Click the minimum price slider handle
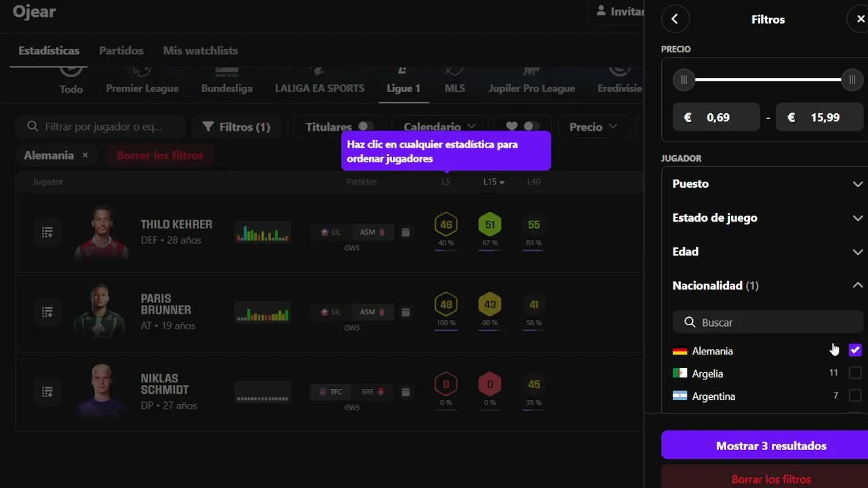Image resolution: width=868 pixels, height=488 pixels. [x=684, y=80]
